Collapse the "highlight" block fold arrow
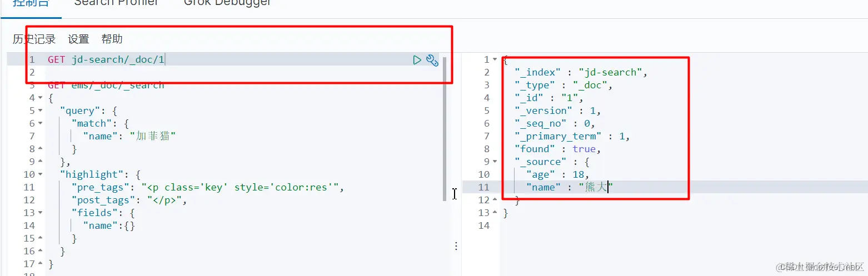Viewport: 868px width, 276px height. 40,175
